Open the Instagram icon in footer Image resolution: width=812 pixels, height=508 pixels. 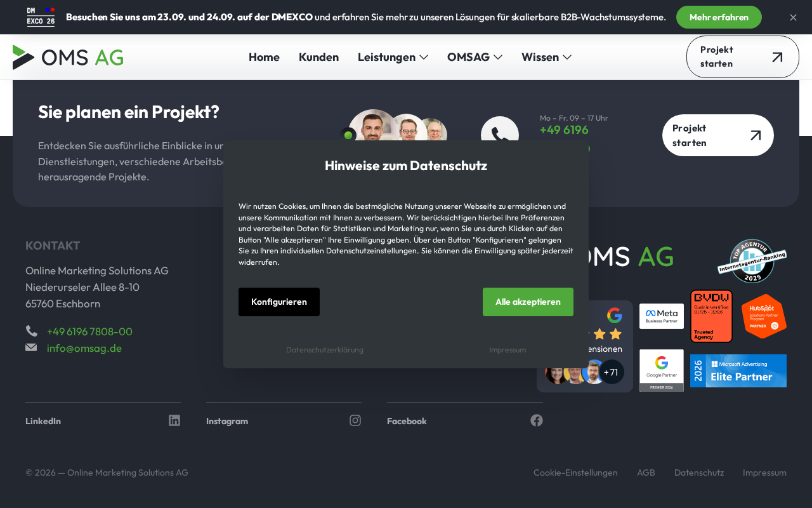click(355, 420)
